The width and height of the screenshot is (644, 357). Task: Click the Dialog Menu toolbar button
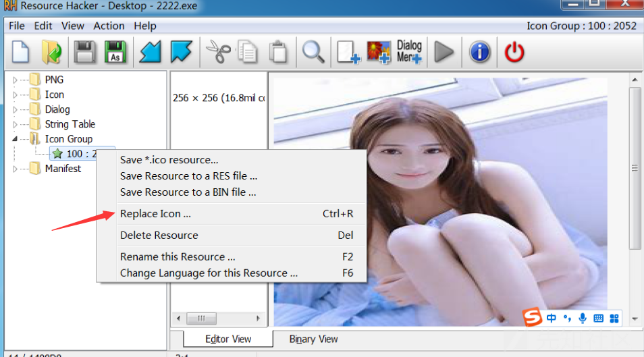[409, 52]
